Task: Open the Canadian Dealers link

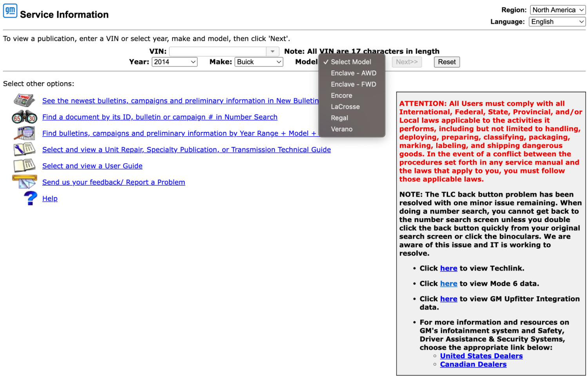Action: click(x=473, y=364)
